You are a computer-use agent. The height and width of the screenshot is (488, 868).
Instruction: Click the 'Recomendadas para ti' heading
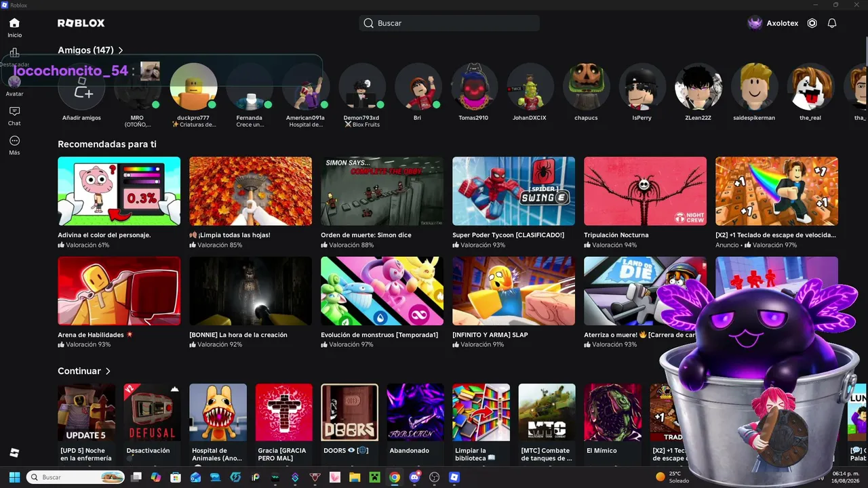(x=107, y=144)
